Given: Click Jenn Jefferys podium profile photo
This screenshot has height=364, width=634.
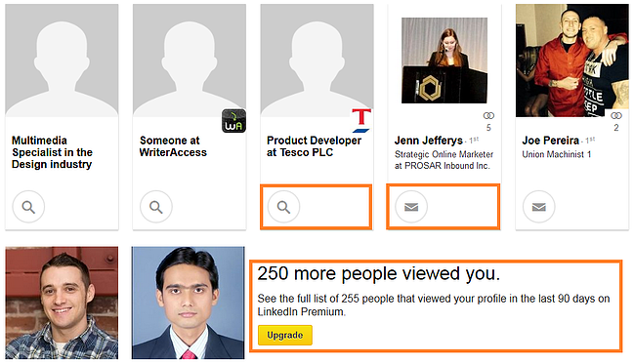Looking at the screenshot, I should [444, 61].
